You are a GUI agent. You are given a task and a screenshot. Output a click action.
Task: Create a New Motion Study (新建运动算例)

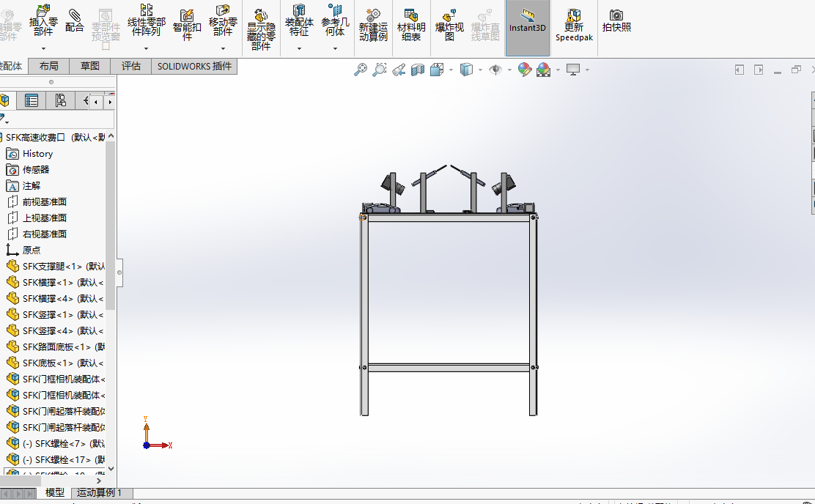[373, 26]
